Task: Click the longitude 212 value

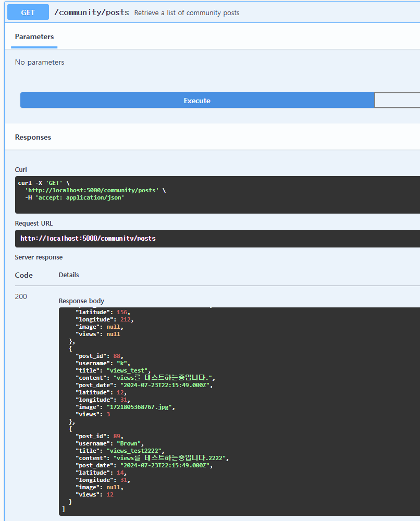Action: click(x=125, y=320)
